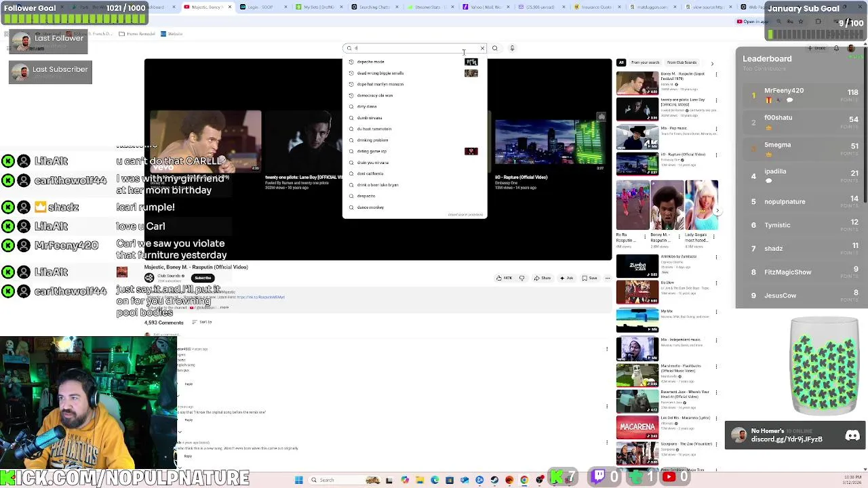Select suggestion 'depeche mode'

click(414, 62)
